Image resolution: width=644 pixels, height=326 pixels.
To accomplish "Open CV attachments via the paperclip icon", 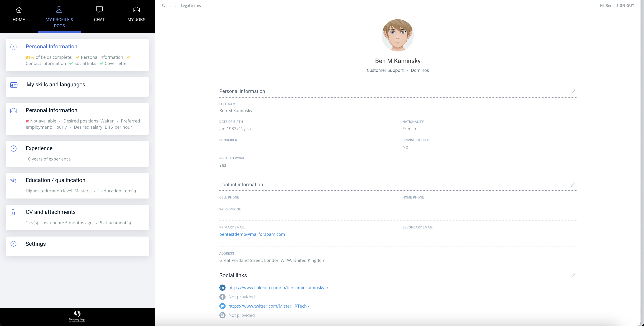I will click(x=13, y=212).
